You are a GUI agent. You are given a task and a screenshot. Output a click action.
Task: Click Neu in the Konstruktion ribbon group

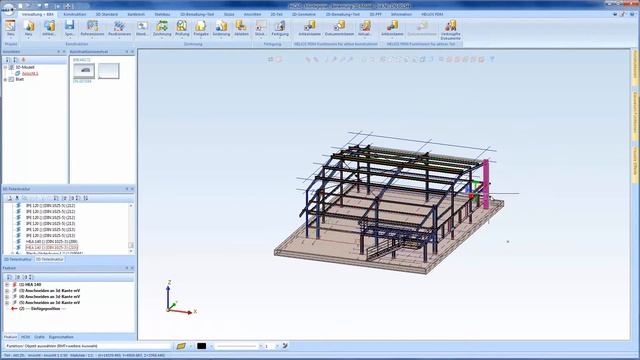click(29, 29)
